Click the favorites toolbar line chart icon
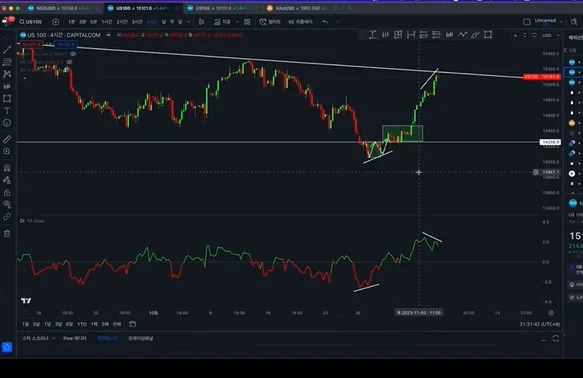Viewport: 583px width, 378px height. [x=462, y=35]
